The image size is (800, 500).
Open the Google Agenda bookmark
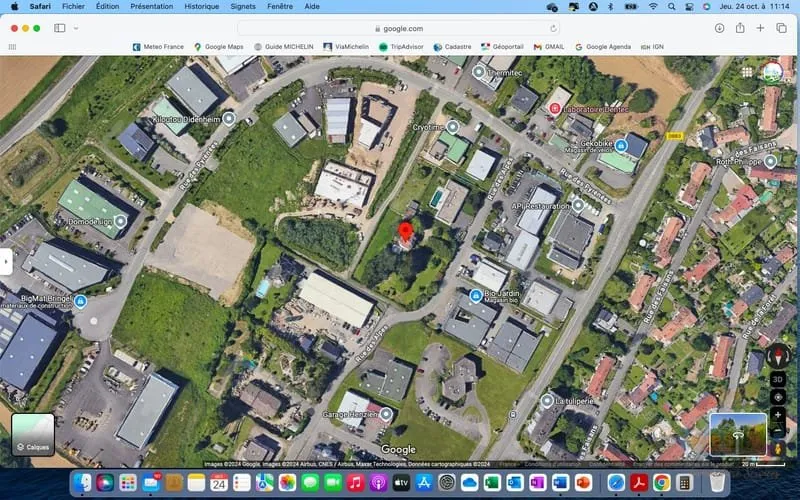point(603,46)
